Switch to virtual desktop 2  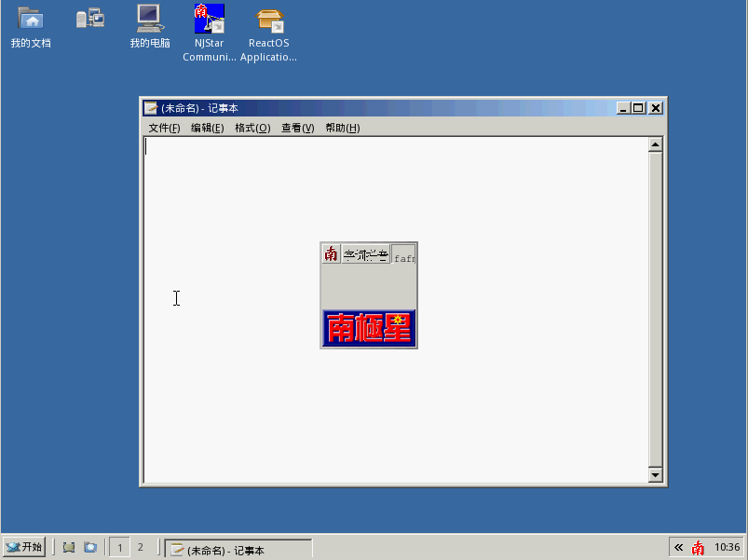click(141, 547)
